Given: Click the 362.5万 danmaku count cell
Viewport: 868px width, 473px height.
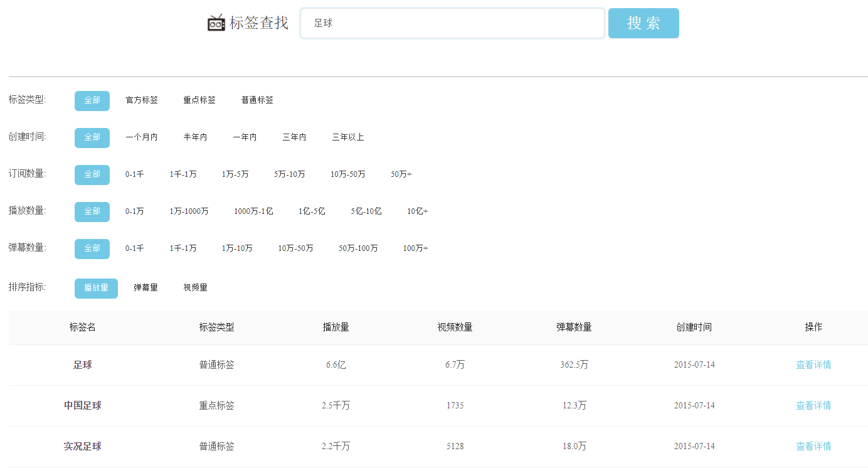Looking at the screenshot, I should click(x=574, y=365).
